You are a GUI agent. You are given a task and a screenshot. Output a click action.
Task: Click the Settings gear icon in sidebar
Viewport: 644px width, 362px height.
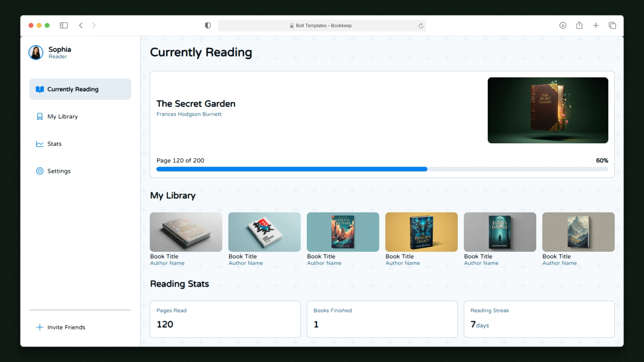point(40,171)
